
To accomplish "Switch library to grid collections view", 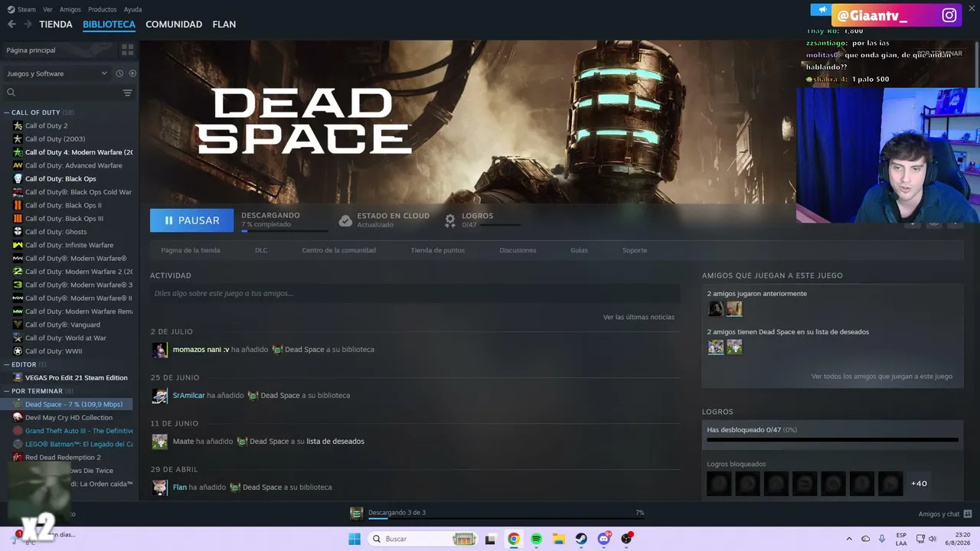I will 127,50.
